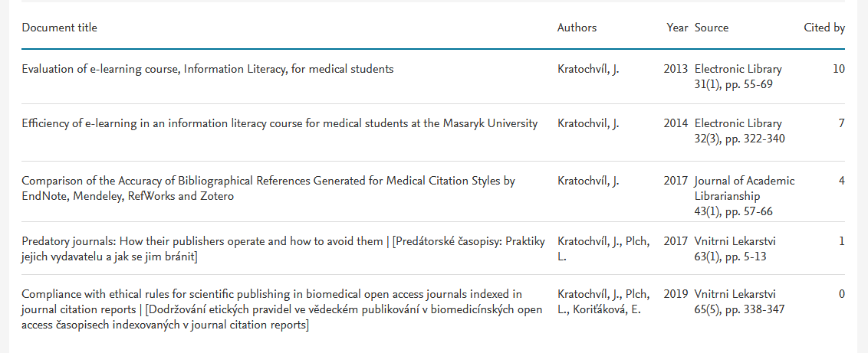Open 'Evaluation of e-learning course' document title
868x353 pixels.
[x=208, y=69]
